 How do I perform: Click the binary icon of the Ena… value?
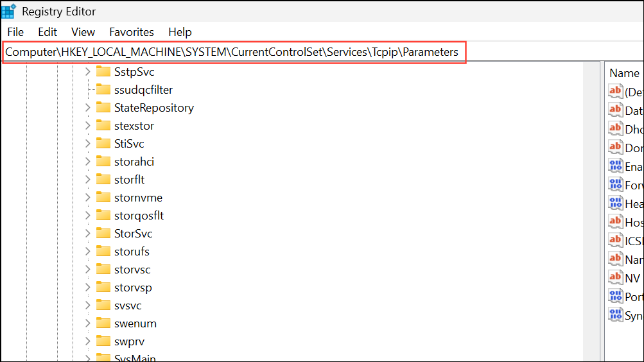click(x=616, y=166)
